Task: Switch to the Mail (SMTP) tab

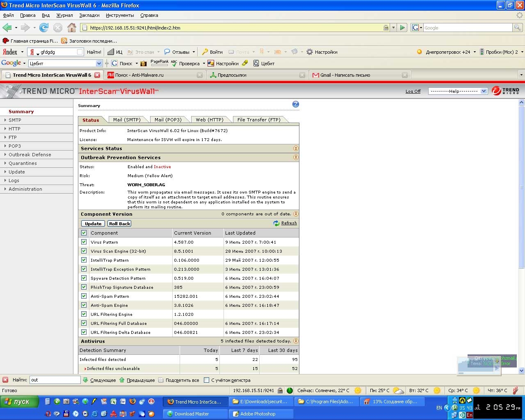Action: point(127,120)
